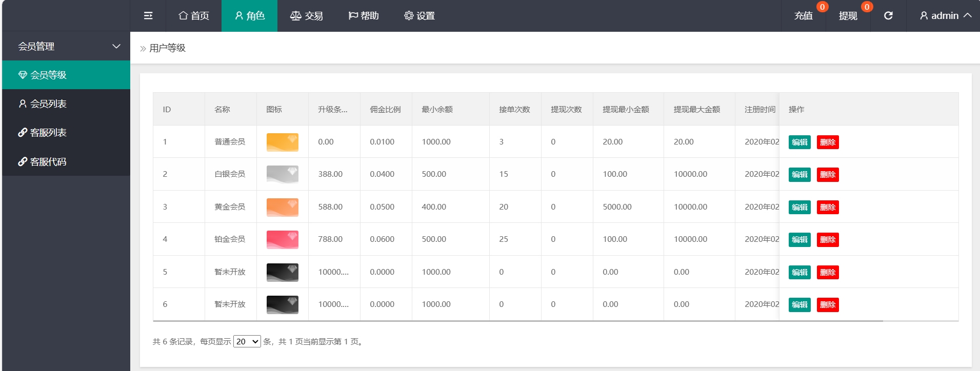The width and height of the screenshot is (980, 371).
Task: Expand the admin user dropdown
Action: pyautogui.click(x=946, y=16)
